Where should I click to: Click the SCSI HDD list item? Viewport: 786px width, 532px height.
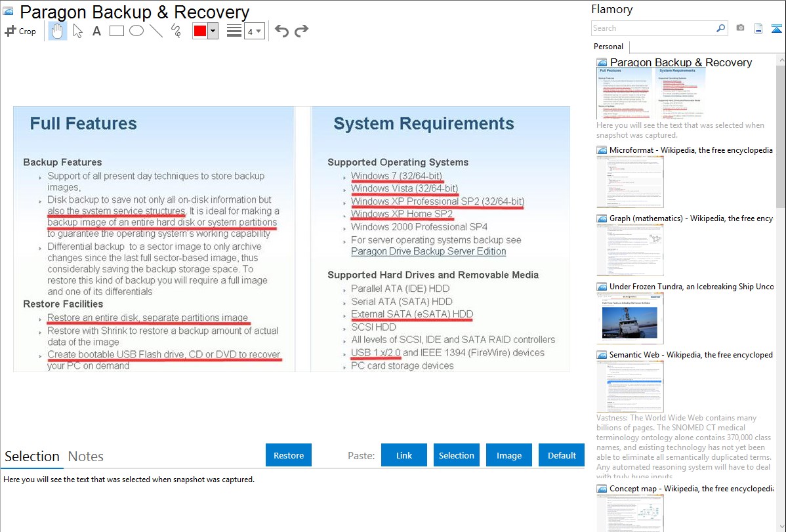click(373, 327)
